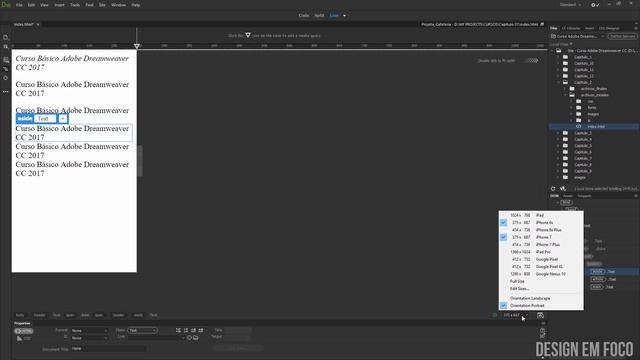640x360 pixels.
Task: Toggle the double-click to fit width switch
Action: 531,60
